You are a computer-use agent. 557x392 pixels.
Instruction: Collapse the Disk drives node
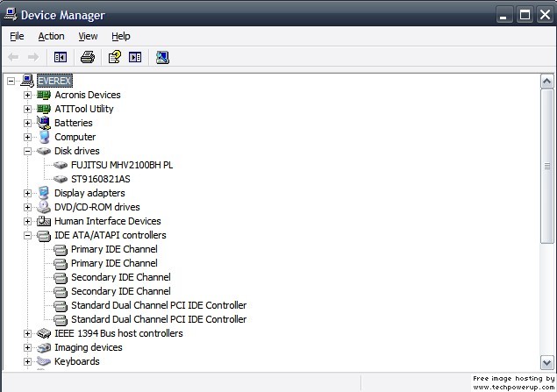[x=27, y=151]
